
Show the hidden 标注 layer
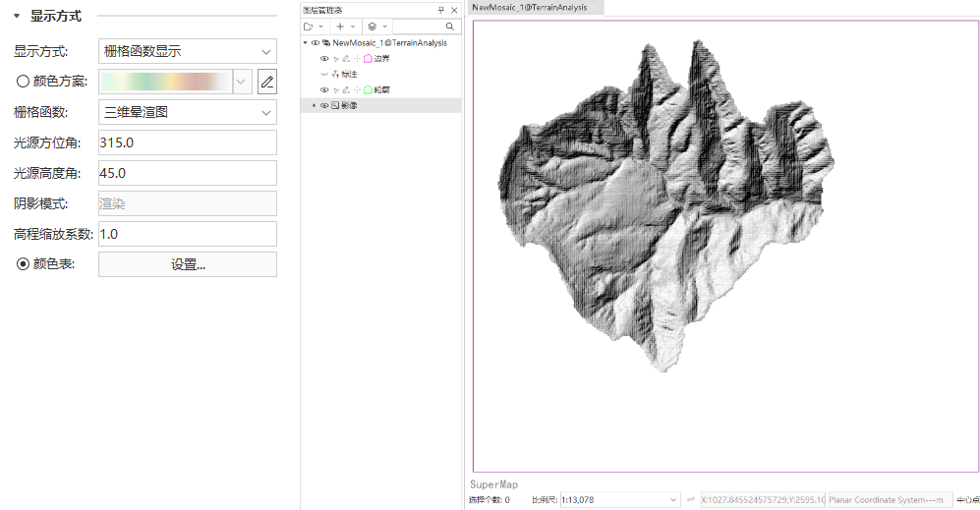324,75
